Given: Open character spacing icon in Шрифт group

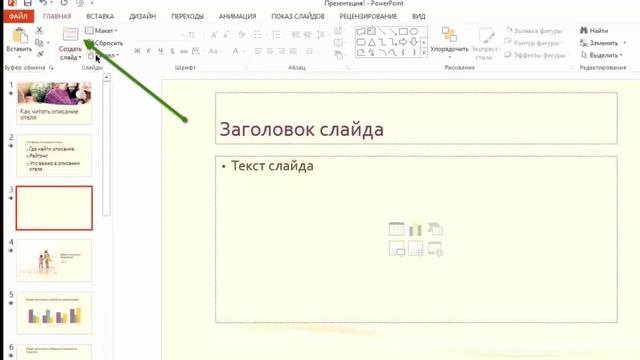Looking at the screenshot, I should 196,51.
